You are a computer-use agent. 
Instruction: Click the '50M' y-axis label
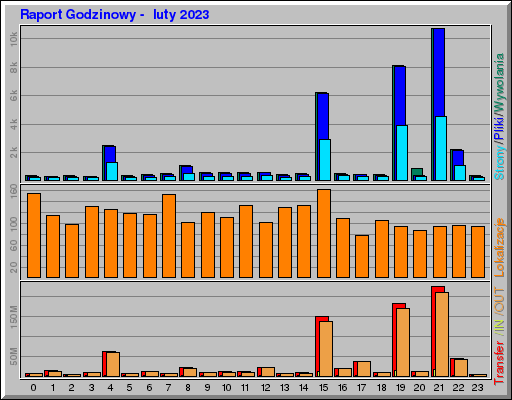[14, 356]
